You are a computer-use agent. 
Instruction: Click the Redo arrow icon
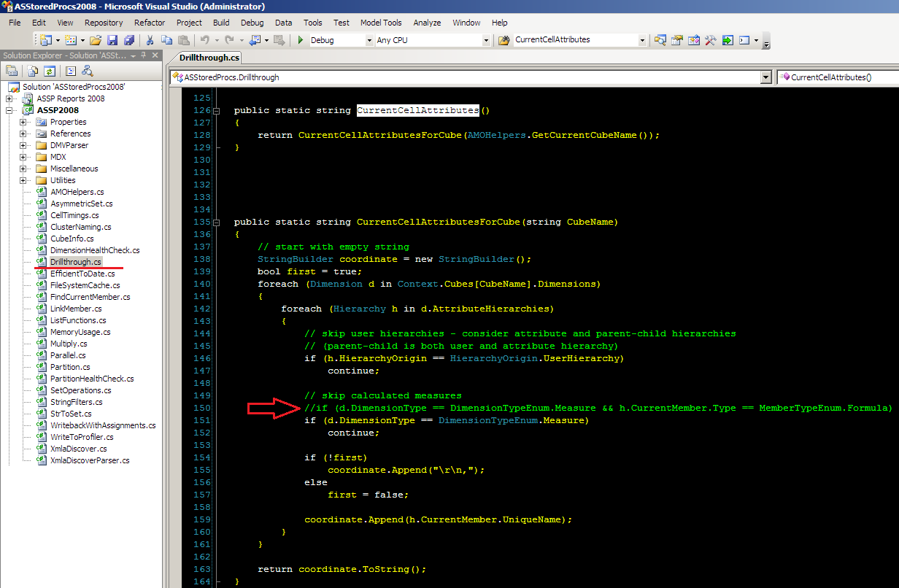(x=230, y=40)
